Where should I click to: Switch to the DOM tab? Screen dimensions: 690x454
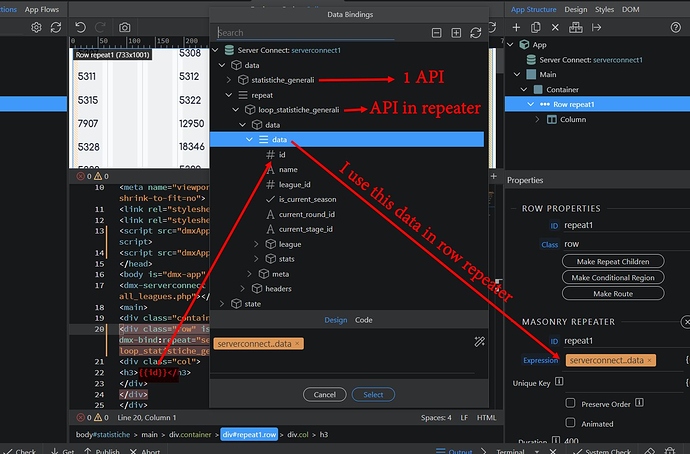630,9
